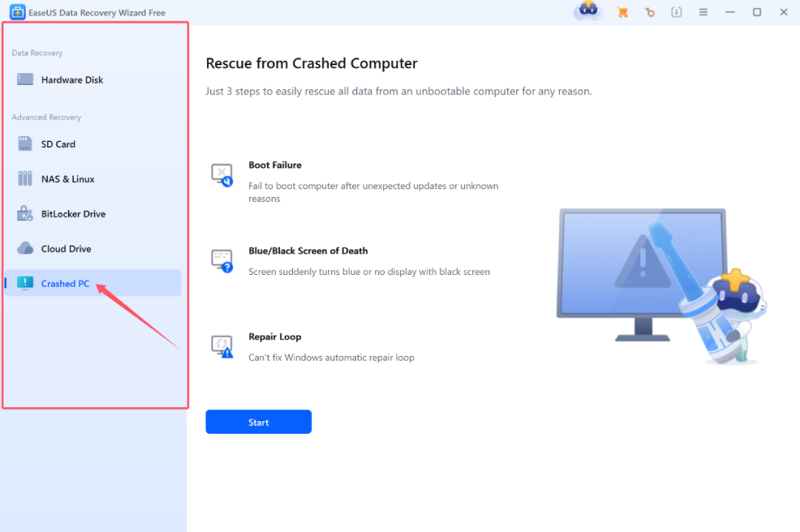Click the Data Recovery section label
Image resolution: width=800 pixels, height=532 pixels.
tap(37, 52)
